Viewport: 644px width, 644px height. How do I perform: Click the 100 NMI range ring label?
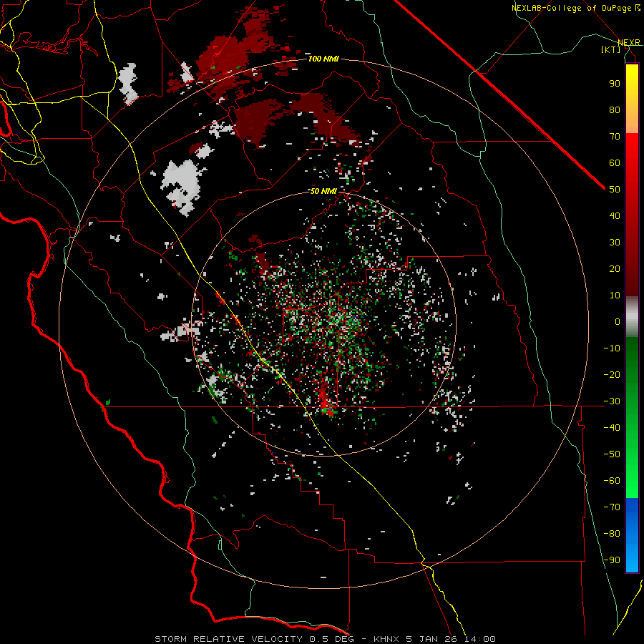323,59
